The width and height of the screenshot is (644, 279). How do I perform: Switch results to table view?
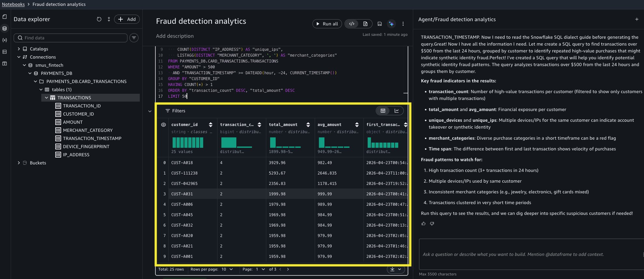[x=383, y=111]
